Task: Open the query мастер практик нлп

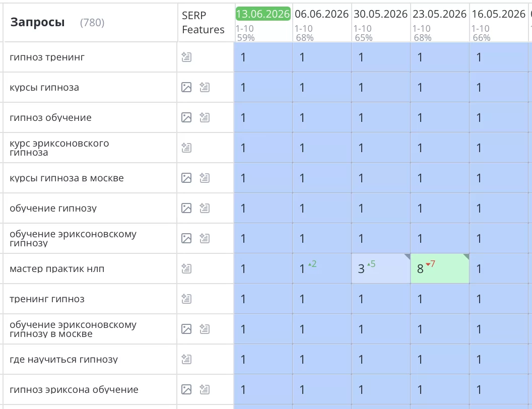Action: 57,269
